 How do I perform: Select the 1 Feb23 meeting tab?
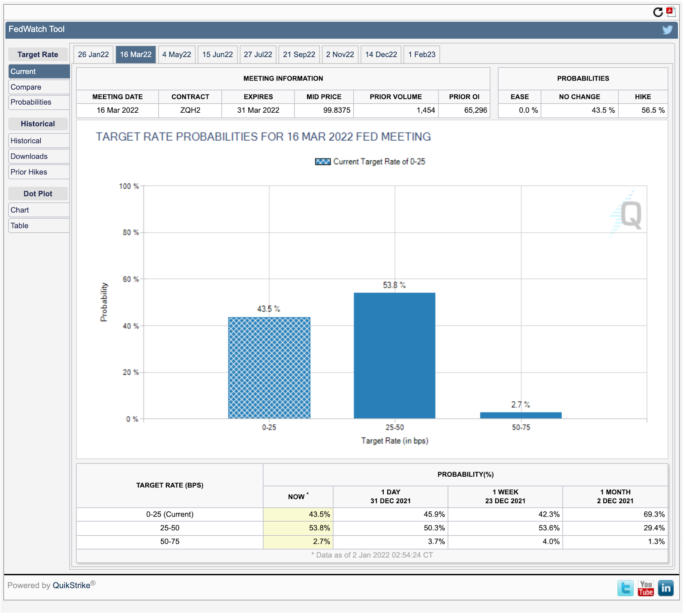point(422,54)
